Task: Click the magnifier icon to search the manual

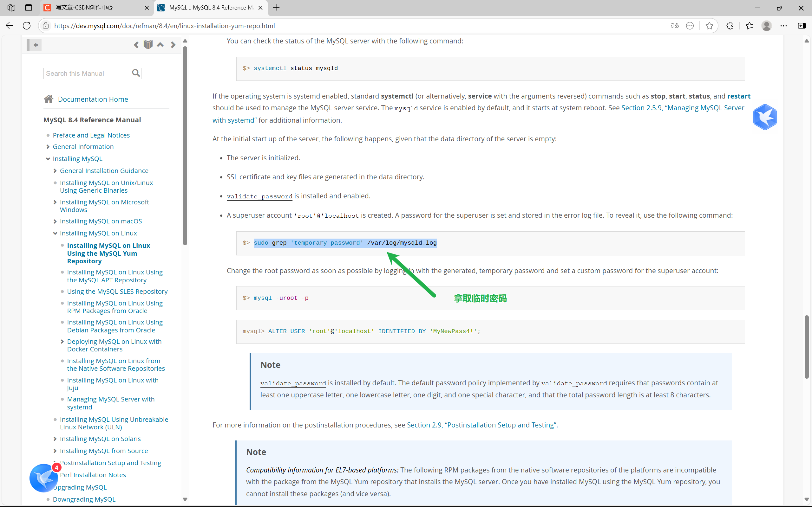Action: (135, 73)
